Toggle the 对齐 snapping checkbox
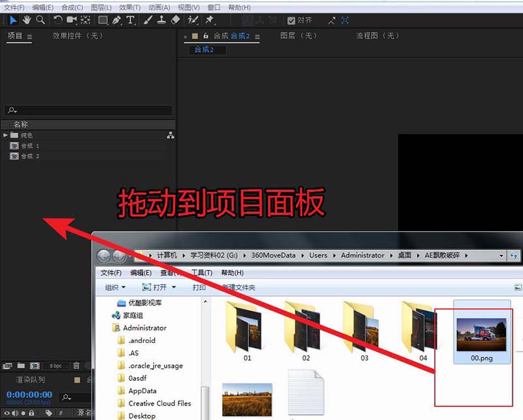The width and height of the screenshot is (523, 420). pyautogui.click(x=291, y=21)
